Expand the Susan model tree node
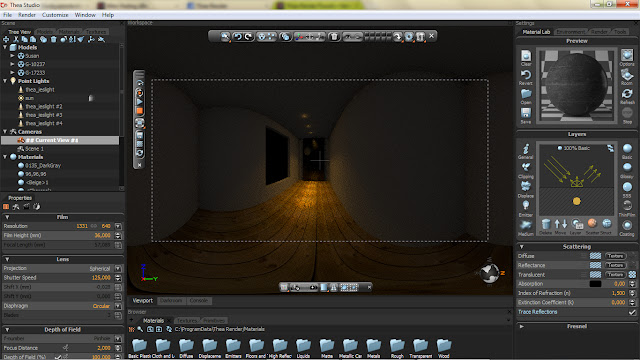The height and width of the screenshot is (360, 640). pyautogui.click(x=12, y=56)
